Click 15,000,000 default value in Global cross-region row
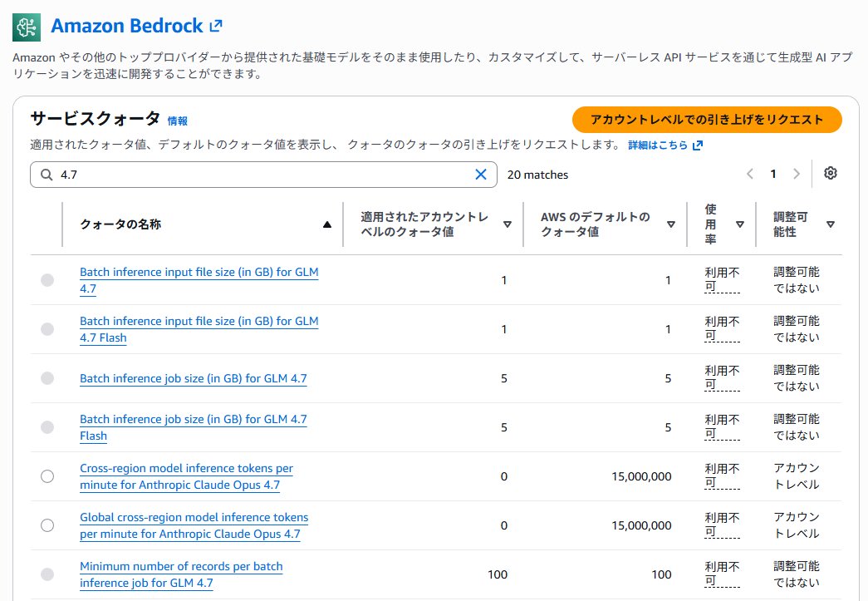 (x=641, y=525)
